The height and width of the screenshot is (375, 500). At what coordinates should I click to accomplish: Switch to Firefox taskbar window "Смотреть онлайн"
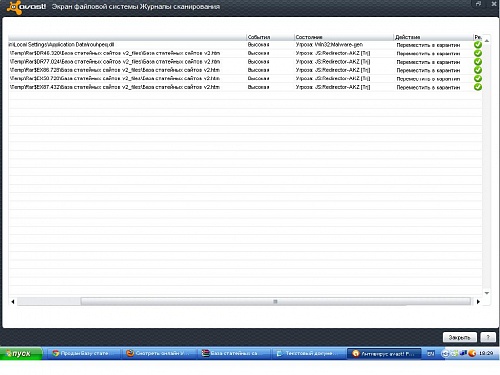tap(159, 353)
